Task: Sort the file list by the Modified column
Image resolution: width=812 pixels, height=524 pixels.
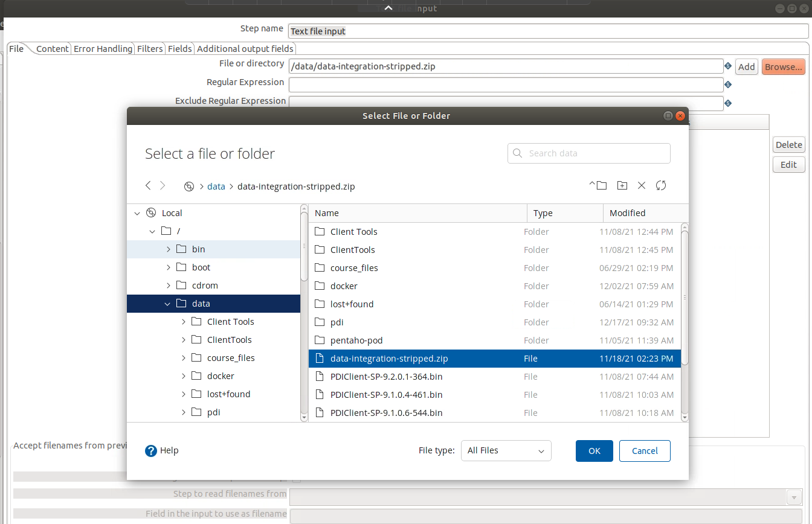Action: point(627,213)
